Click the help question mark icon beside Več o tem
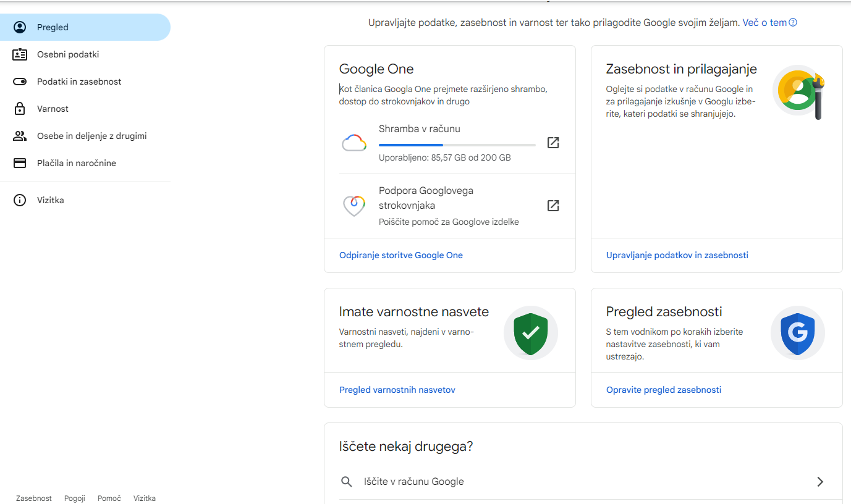 (793, 23)
